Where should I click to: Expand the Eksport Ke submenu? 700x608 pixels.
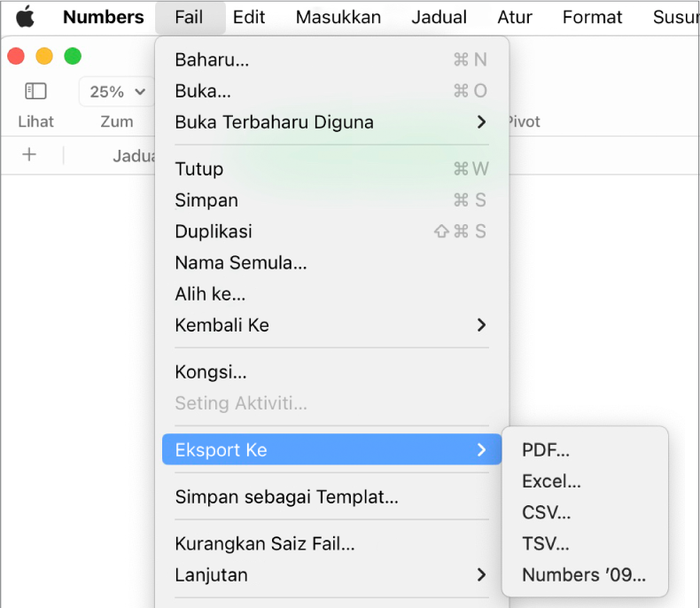coord(331,449)
